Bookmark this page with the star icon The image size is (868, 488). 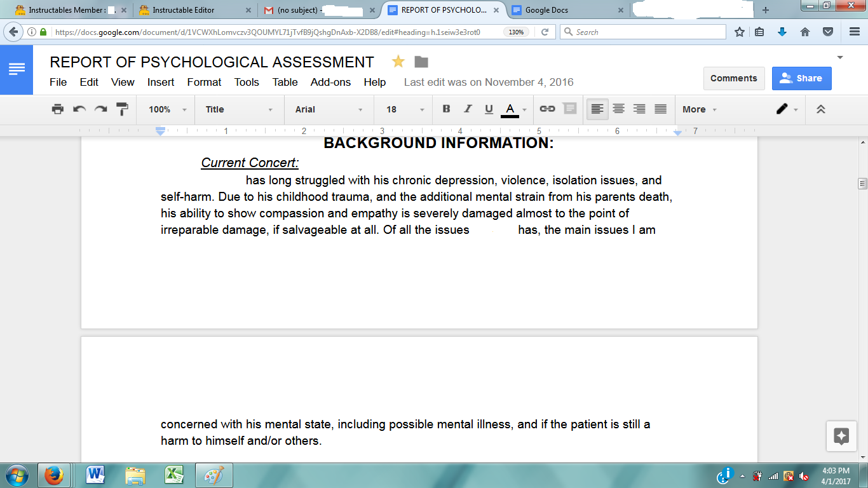click(x=740, y=32)
